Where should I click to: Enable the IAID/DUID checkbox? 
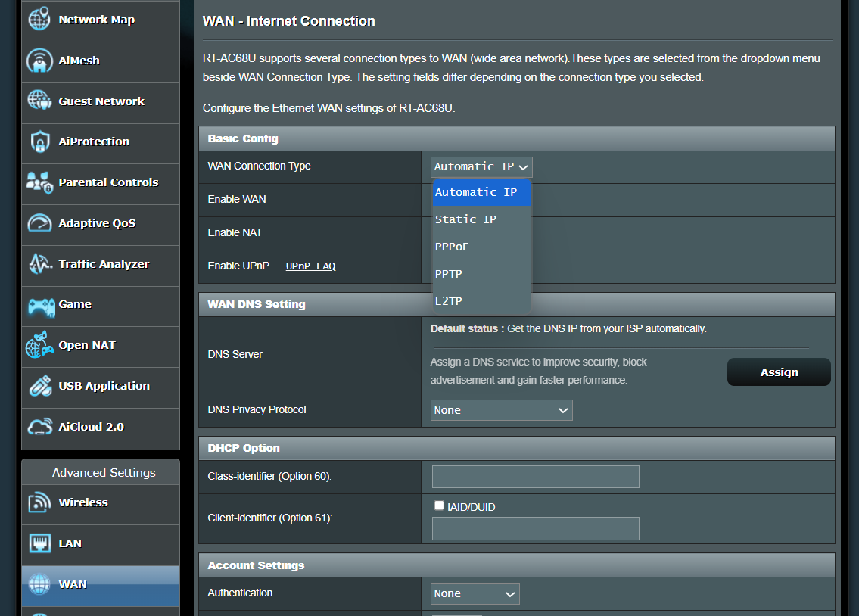(x=439, y=506)
